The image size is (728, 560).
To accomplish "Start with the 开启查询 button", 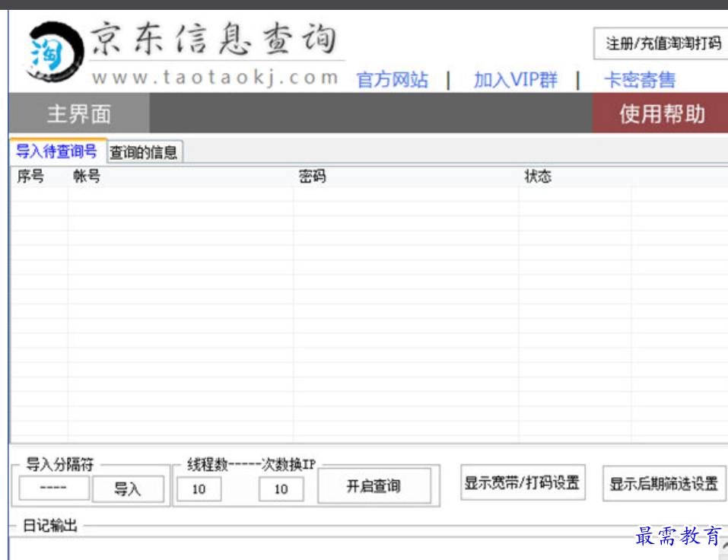I will click(x=374, y=486).
